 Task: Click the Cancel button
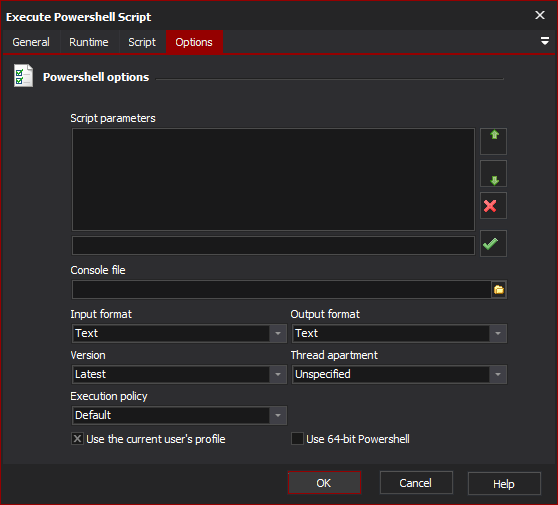click(416, 483)
